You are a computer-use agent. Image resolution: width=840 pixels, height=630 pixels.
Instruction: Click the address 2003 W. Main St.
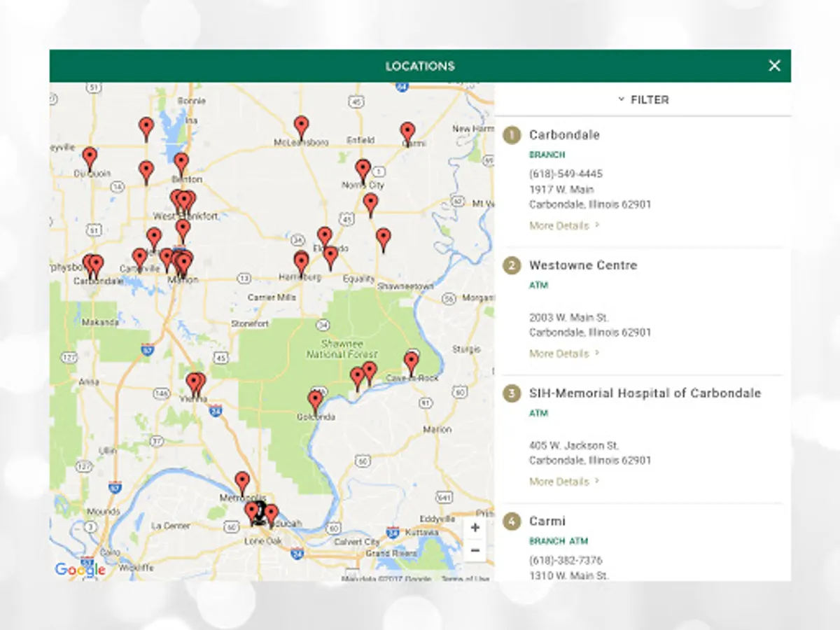pos(569,317)
